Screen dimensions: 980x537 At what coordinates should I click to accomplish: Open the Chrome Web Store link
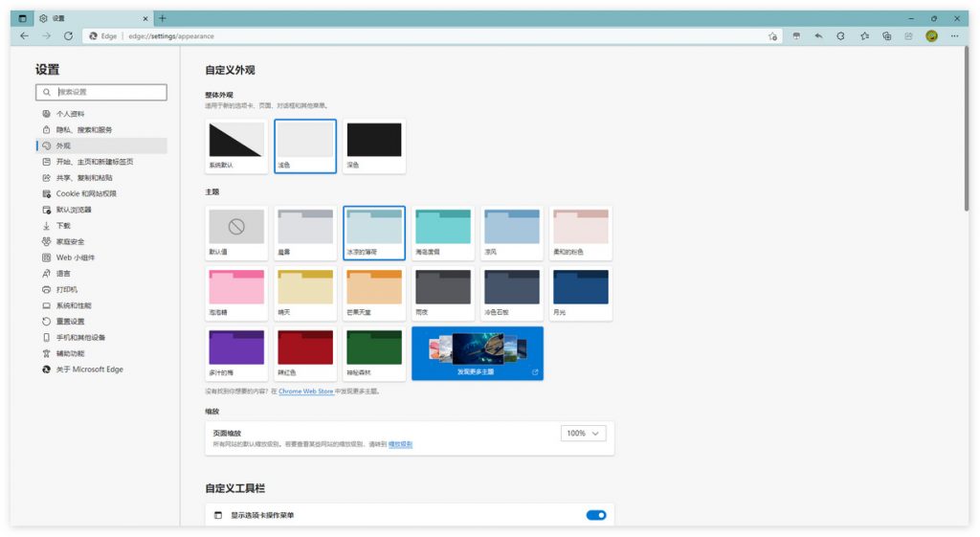coord(305,392)
